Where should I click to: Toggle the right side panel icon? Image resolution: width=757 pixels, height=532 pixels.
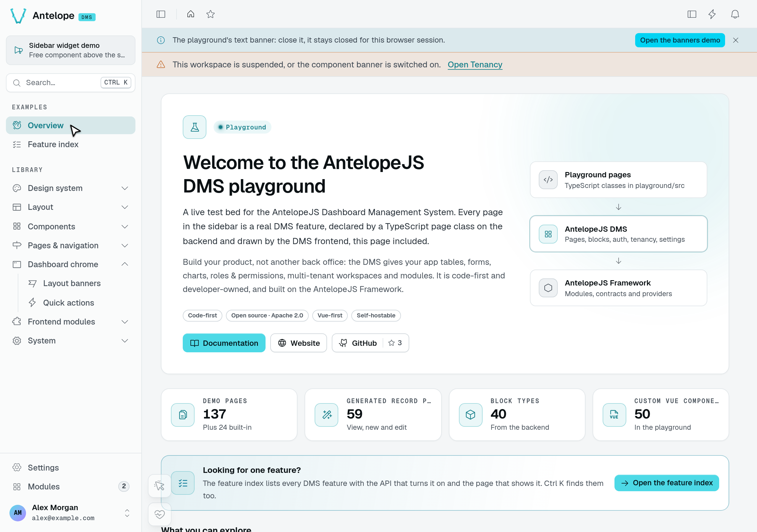click(x=692, y=14)
